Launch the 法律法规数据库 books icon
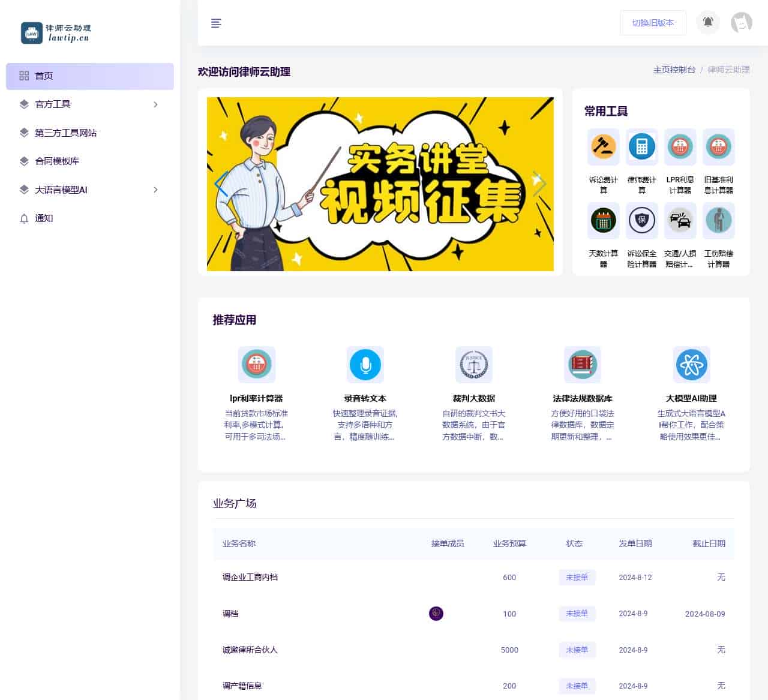 pos(583,364)
